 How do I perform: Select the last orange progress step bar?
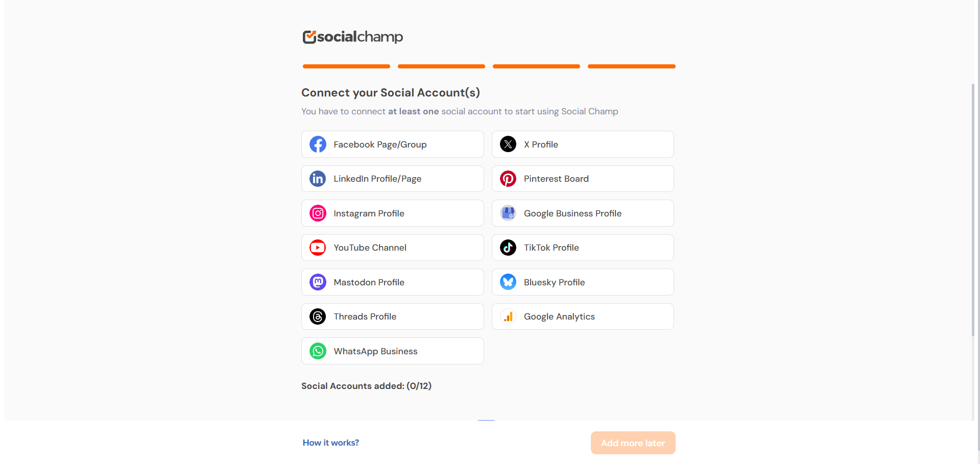click(632, 66)
